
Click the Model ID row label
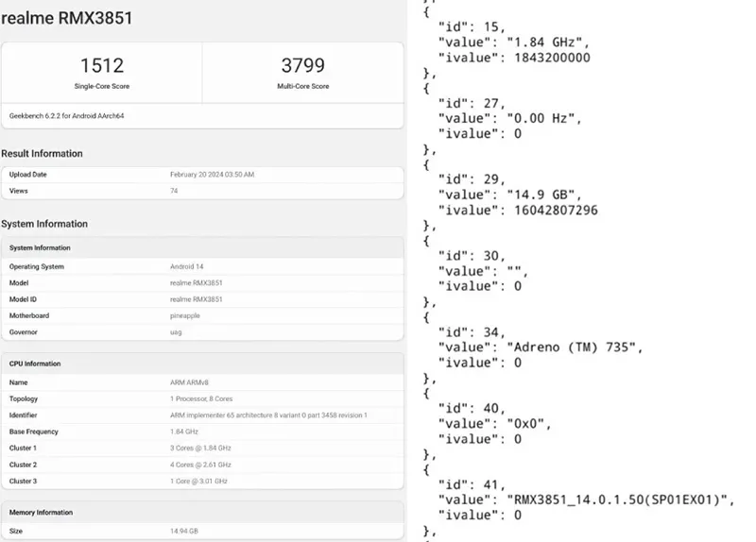[23, 299]
